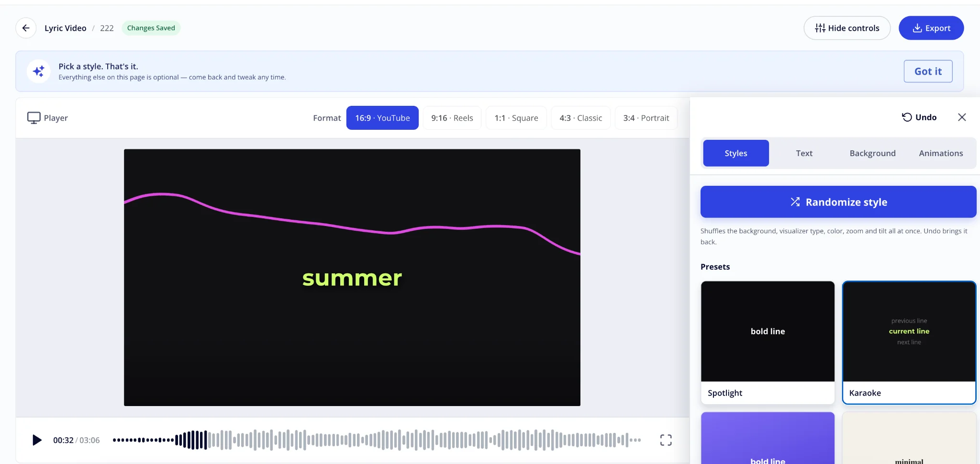Hide controls with the sliders button
Viewport: 980px width, 464px height.
point(847,28)
